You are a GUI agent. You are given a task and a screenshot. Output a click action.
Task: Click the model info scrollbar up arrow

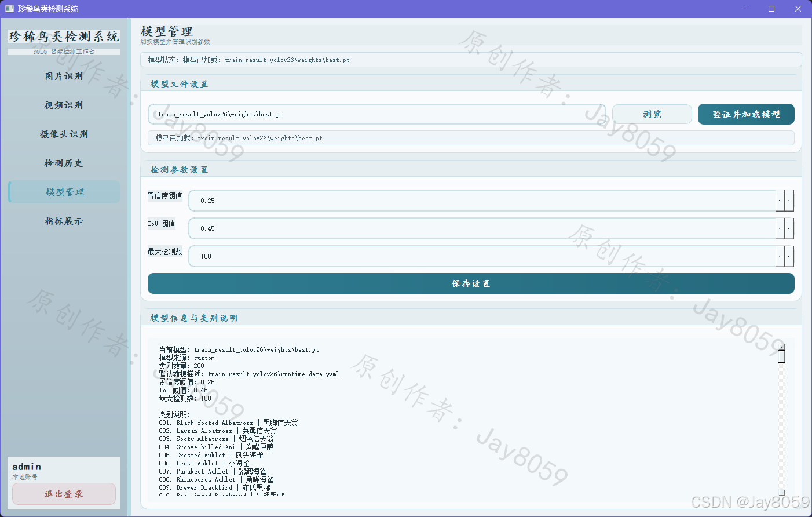click(782, 347)
